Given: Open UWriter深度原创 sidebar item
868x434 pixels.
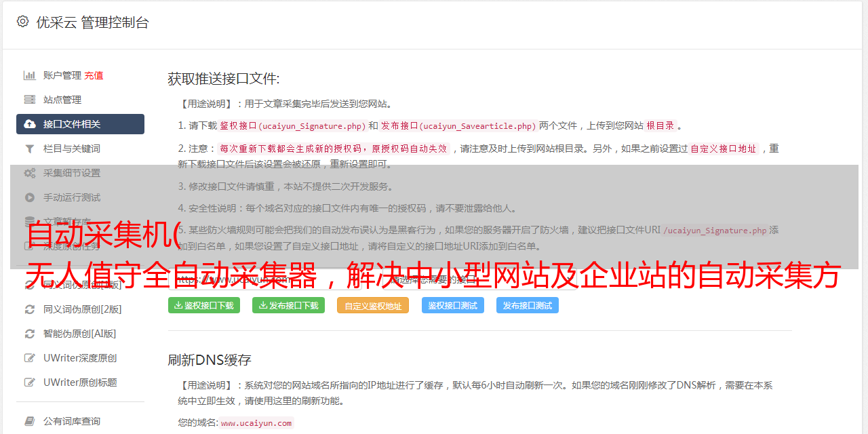Looking at the screenshot, I should point(80,358).
